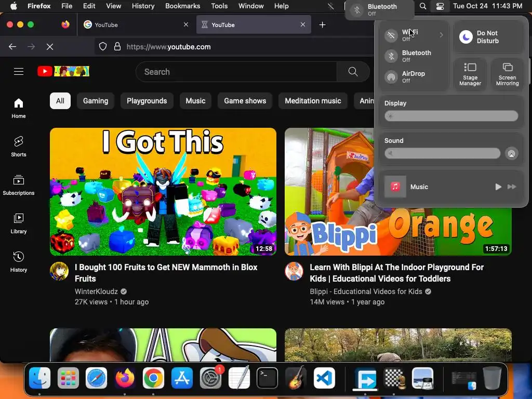
Task: Click the Display brightness slider
Action: click(x=451, y=116)
